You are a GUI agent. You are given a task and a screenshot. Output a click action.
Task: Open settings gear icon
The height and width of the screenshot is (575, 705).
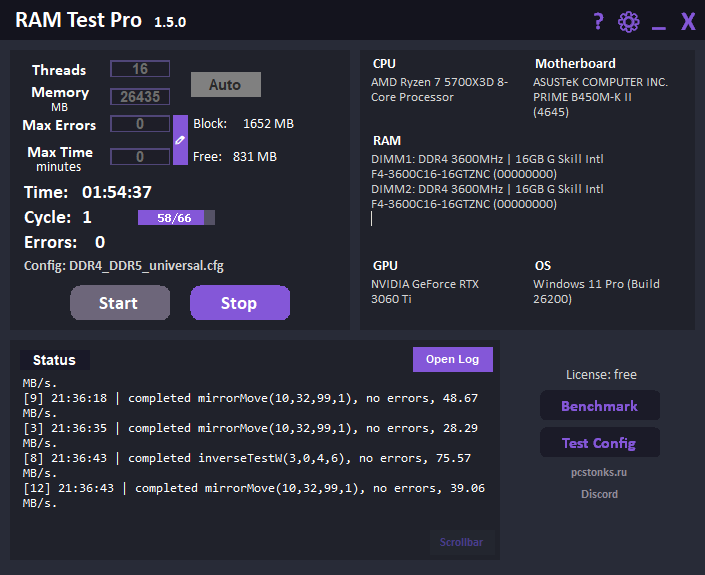(x=629, y=22)
